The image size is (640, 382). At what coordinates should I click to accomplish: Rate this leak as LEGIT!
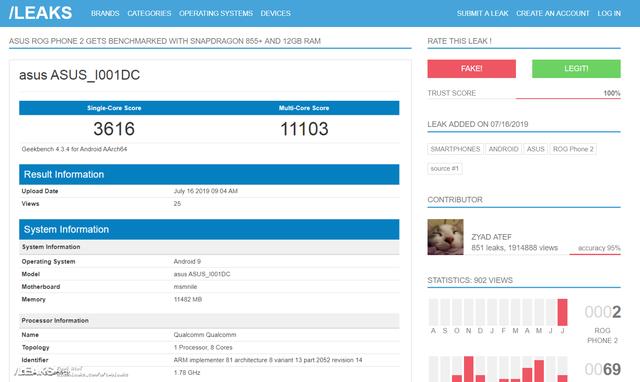(x=576, y=69)
